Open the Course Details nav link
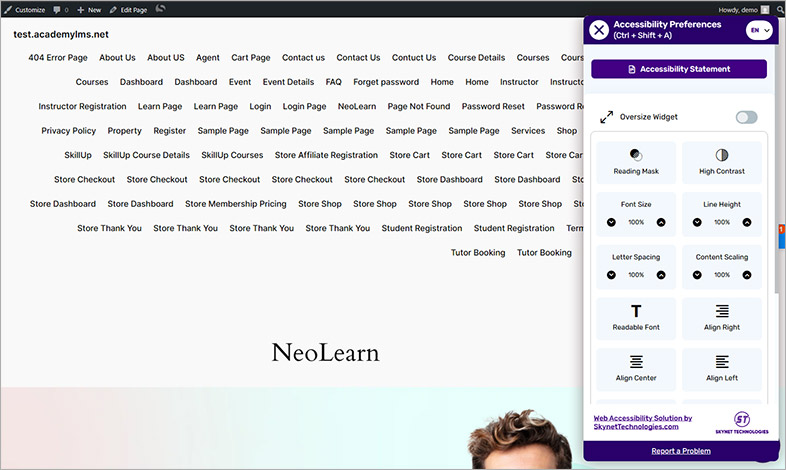 pyautogui.click(x=476, y=58)
